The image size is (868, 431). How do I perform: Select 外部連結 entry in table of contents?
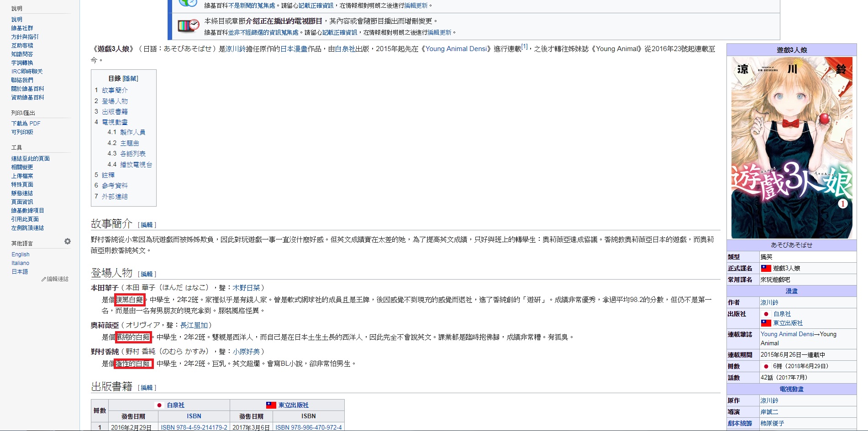[115, 197]
